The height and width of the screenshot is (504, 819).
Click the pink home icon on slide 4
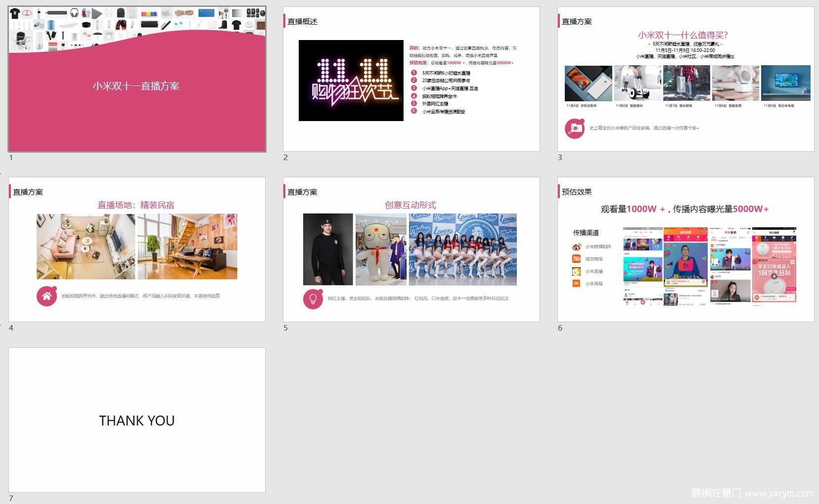click(x=46, y=296)
